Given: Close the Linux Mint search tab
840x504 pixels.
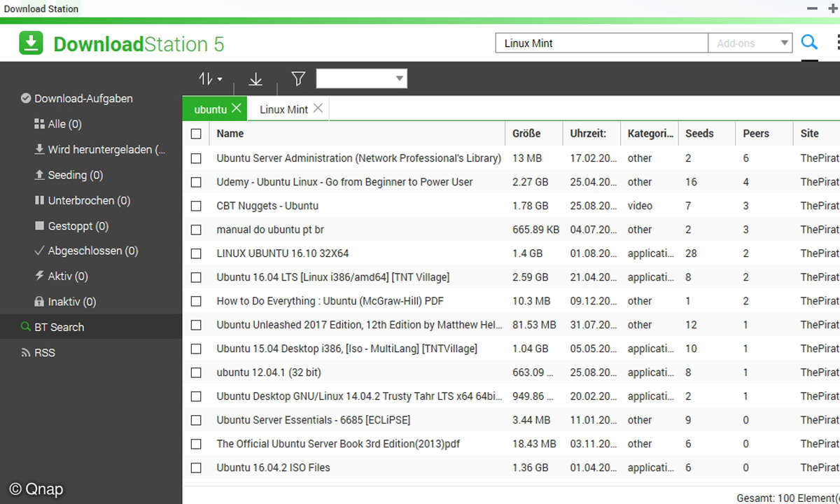Looking at the screenshot, I should coord(318,108).
